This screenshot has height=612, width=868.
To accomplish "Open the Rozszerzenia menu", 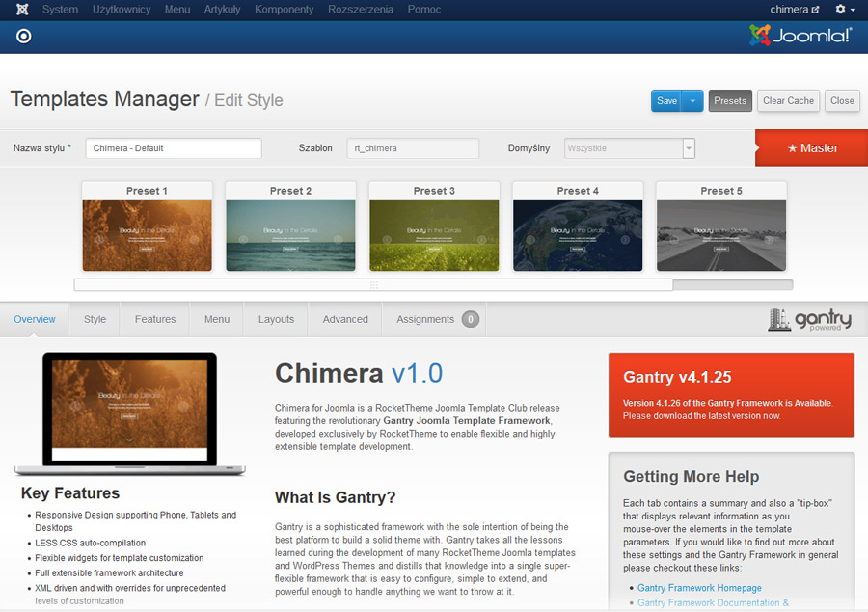I will (361, 10).
